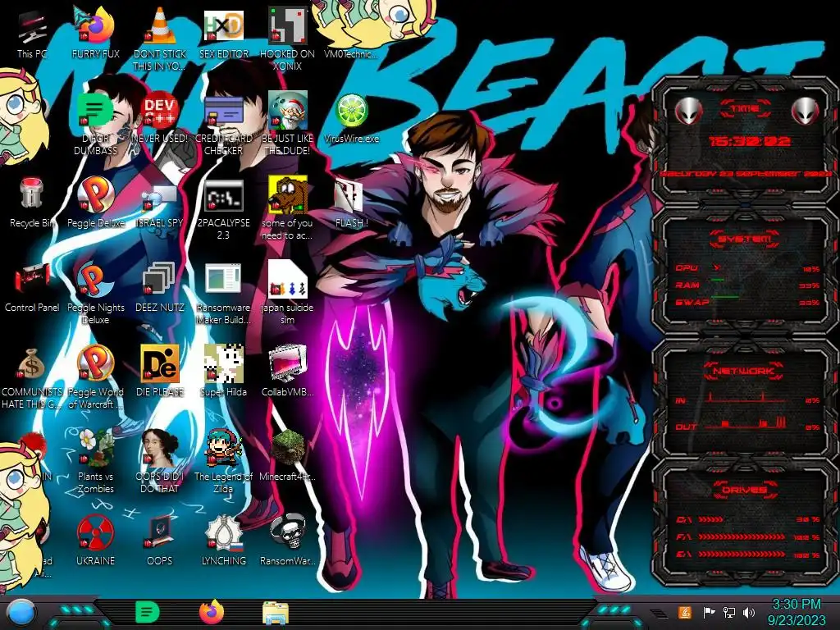Open network status in the system tray
840x630 pixels.
(x=729, y=612)
